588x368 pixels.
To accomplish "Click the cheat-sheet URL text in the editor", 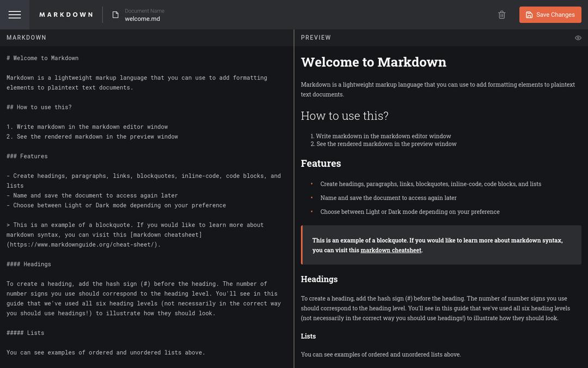I will pyautogui.click(x=83, y=244).
